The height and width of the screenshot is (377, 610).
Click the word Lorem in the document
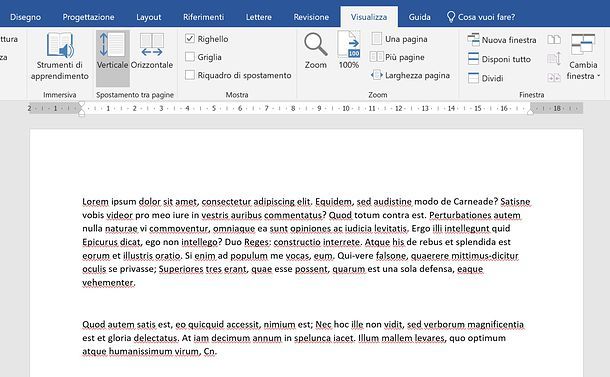tap(95, 202)
